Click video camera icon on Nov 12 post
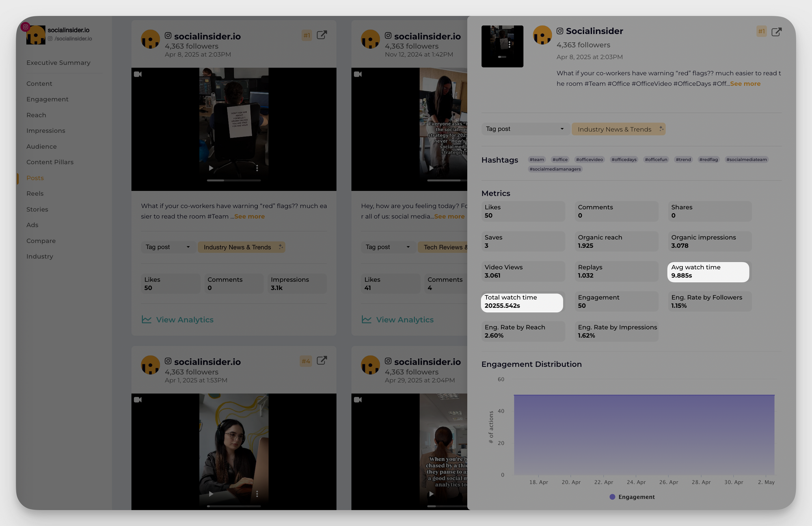Screen dimensions: 812x526 click(358, 74)
